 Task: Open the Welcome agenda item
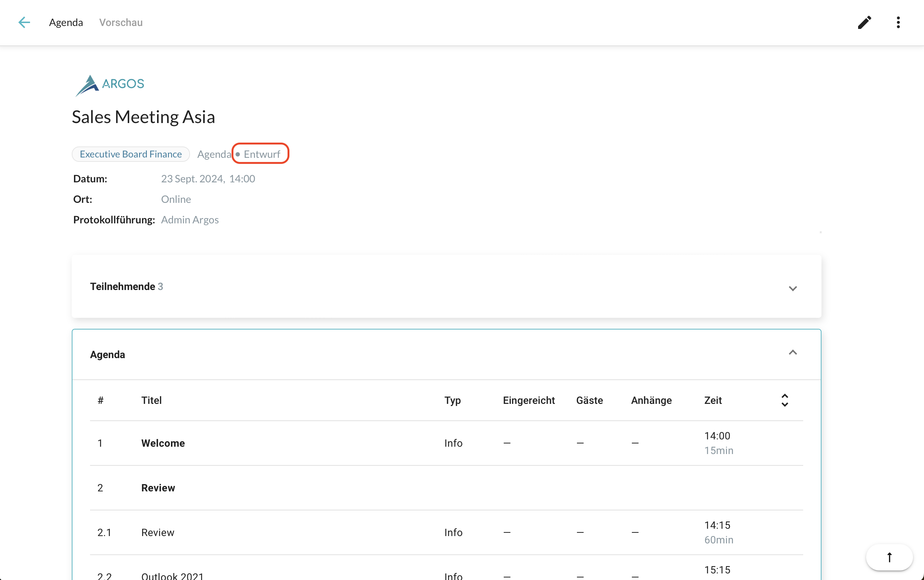click(x=163, y=443)
